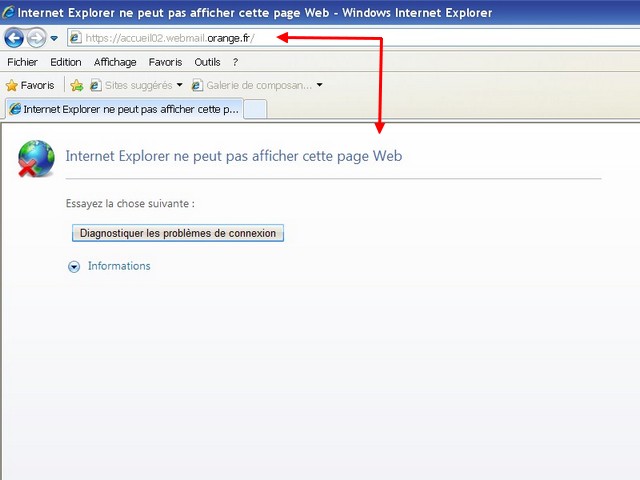Click the heading Internet Explorer ne peut pas afficher
This screenshot has height=480, width=640.
234,156
